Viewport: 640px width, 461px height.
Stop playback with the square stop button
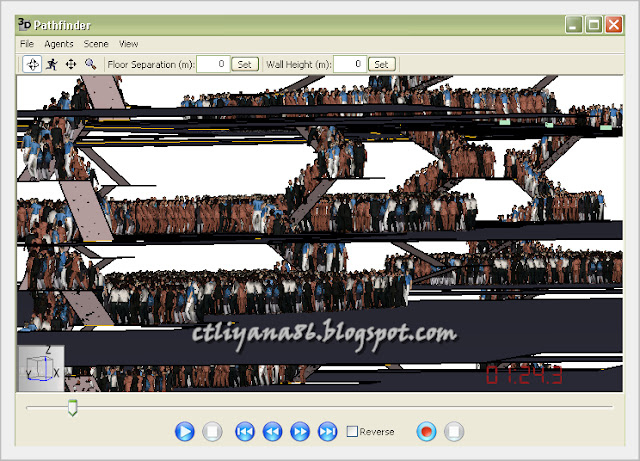point(212,432)
